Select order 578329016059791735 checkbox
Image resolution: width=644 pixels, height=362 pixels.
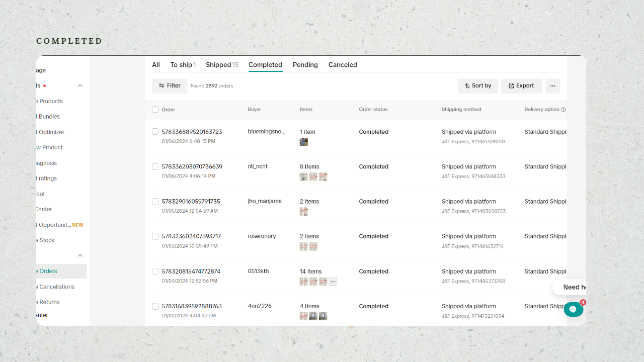click(155, 201)
